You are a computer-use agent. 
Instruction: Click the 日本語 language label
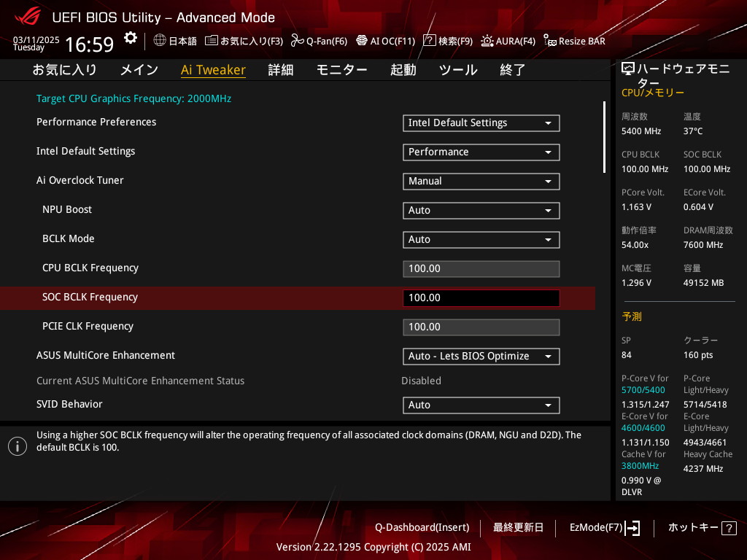(x=182, y=41)
